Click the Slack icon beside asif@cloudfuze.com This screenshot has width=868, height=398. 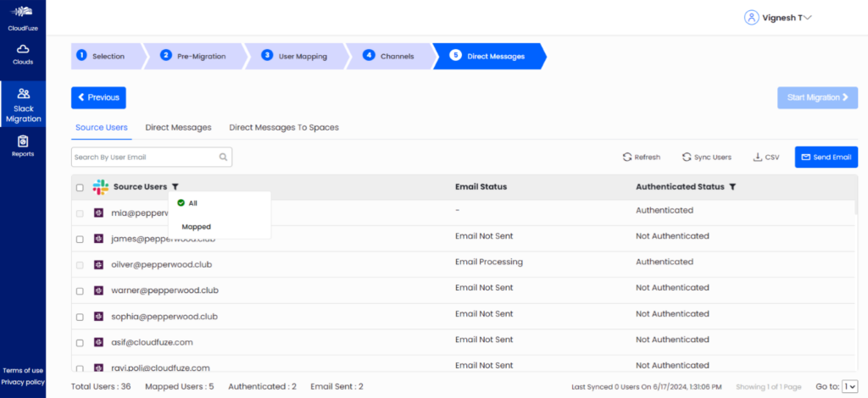[98, 342]
